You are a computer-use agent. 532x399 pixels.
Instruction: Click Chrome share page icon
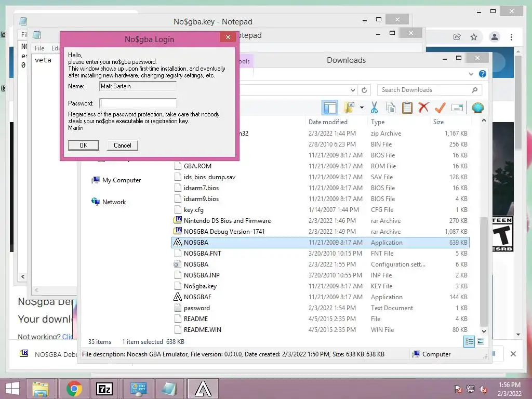[x=457, y=37]
